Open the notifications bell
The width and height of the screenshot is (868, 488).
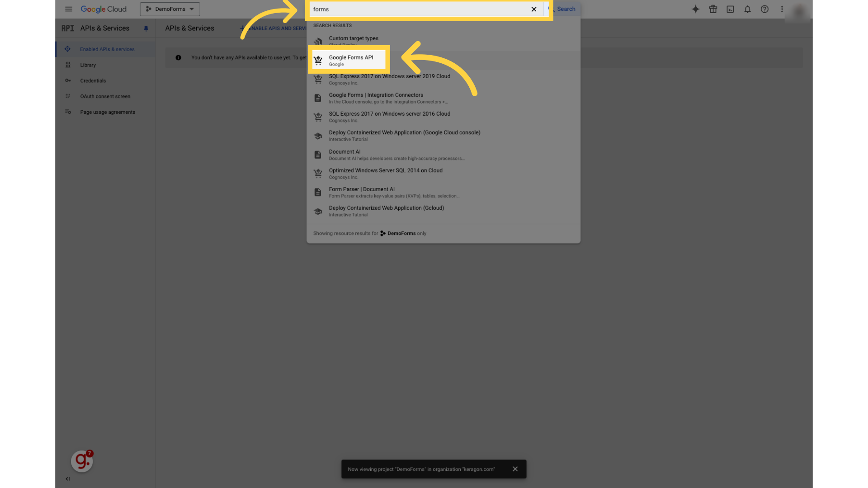[x=747, y=9]
